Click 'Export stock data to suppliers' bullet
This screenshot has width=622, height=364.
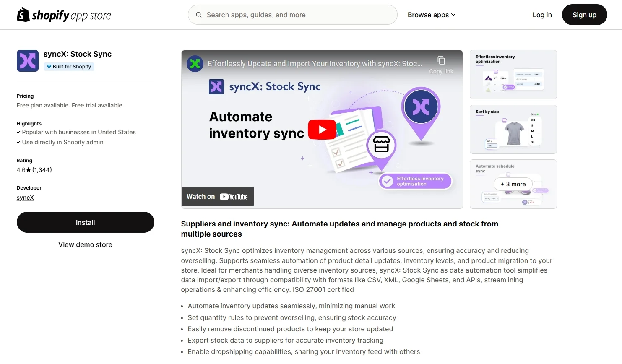coord(286,341)
